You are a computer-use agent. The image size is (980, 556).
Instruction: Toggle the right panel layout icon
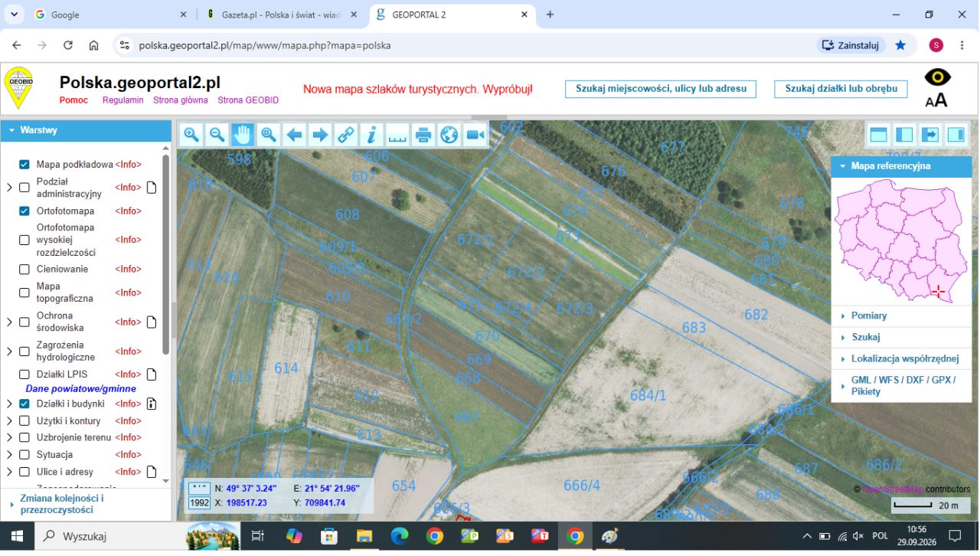(x=956, y=135)
